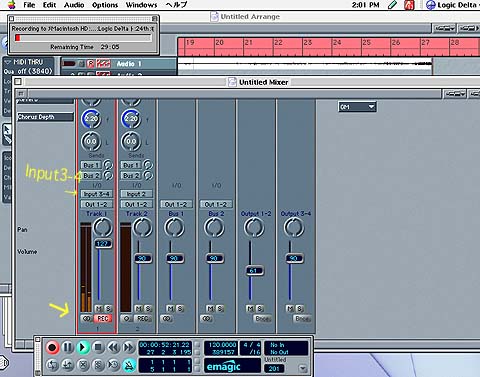Image resolution: width=480 pixels, height=377 pixels.
Task: Solo the Bus 1 channel strip
Action: (180, 309)
